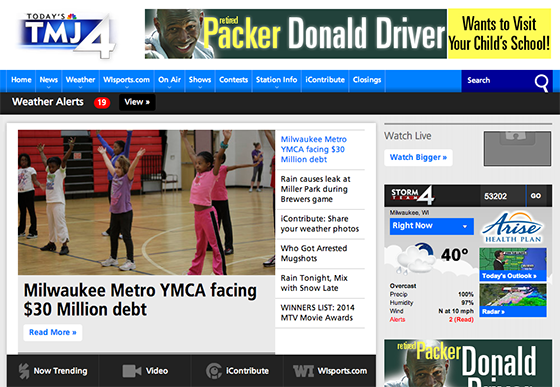Click the Watch Bigger button
Image resolution: width=560 pixels, height=387 pixels.
click(x=418, y=157)
